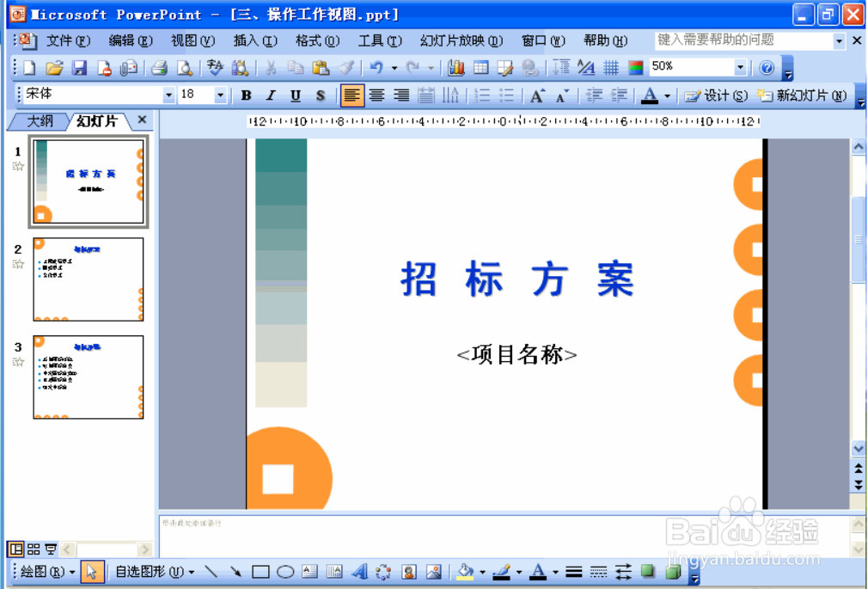
Task: Paste from clipboard icon
Action: point(321,68)
